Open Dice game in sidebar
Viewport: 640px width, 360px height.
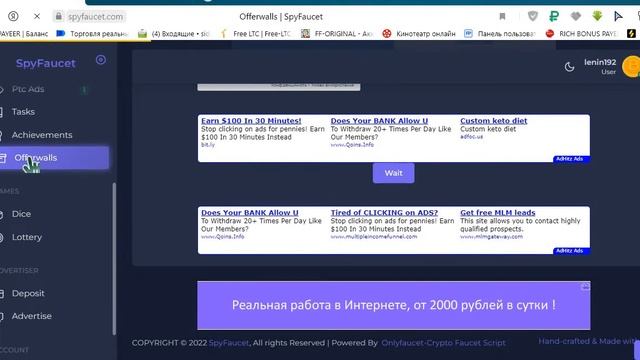(21, 214)
